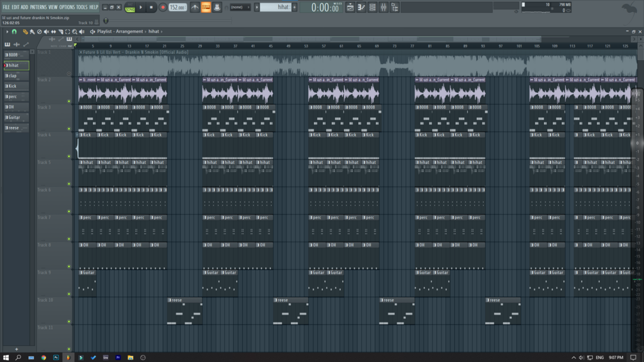Adjust the main volume slider under menu bar

[106, 21]
